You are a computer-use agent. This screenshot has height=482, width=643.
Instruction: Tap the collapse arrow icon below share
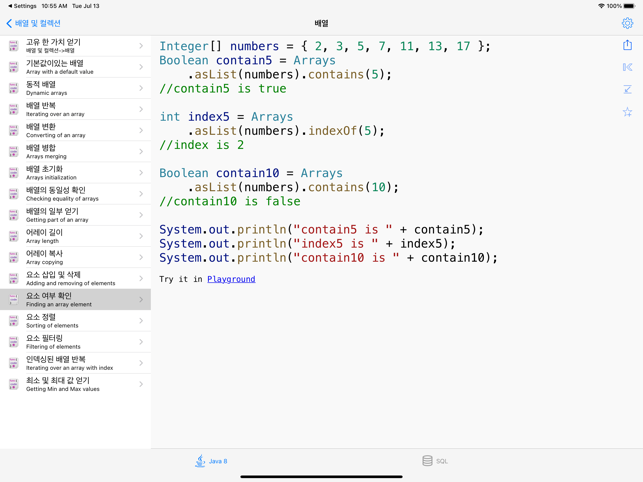tap(627, 89)
